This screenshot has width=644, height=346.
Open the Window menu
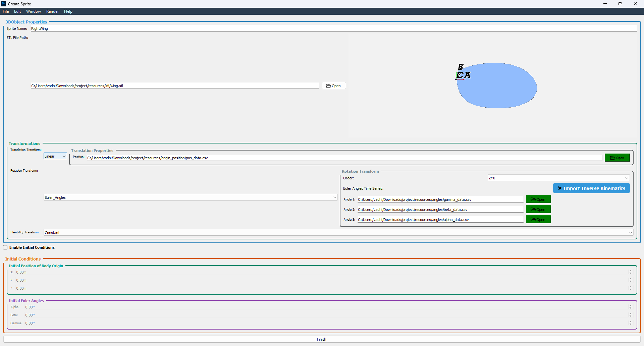(33, 11)
